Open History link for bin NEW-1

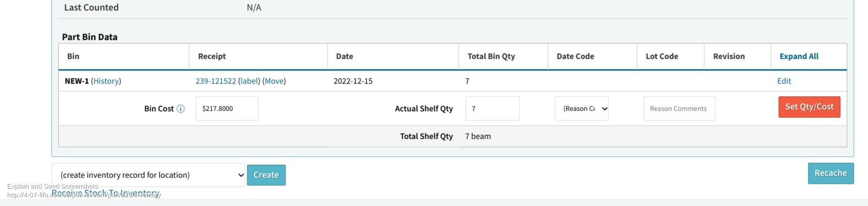[x=106, y=81]
